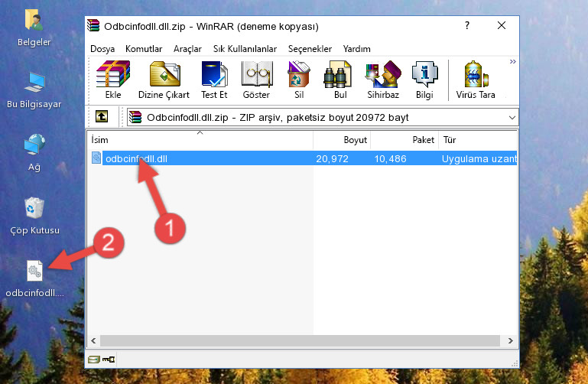Image resolution: width=588 pixels, height=384 pixels.
Task: Click the Ekle archive toolbar icon
Action: click(113, 80)
